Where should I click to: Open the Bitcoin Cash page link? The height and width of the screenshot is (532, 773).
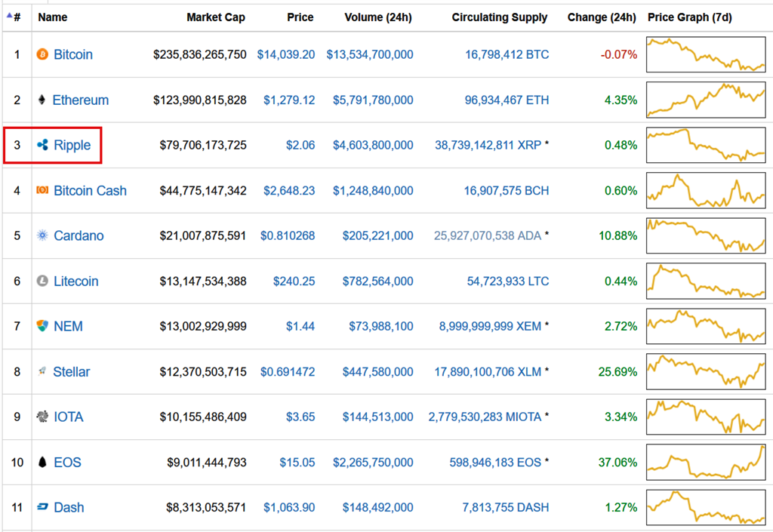(91, 190)
